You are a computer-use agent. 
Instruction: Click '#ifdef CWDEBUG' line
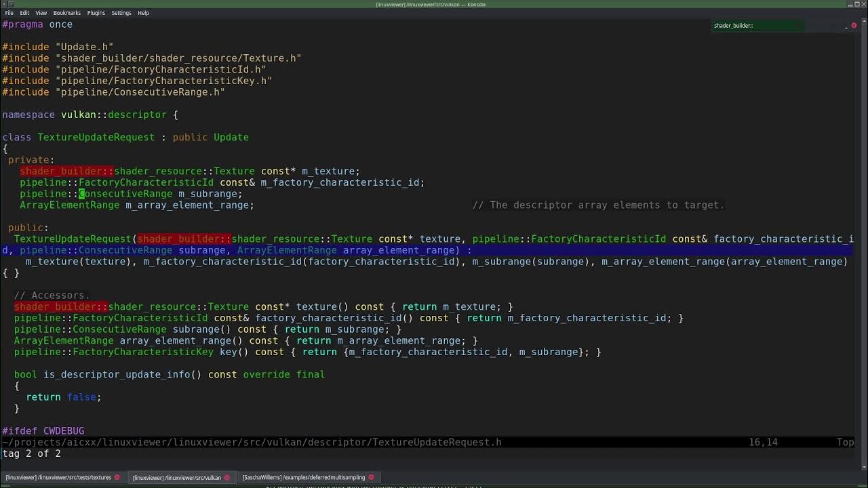(43, 431)
